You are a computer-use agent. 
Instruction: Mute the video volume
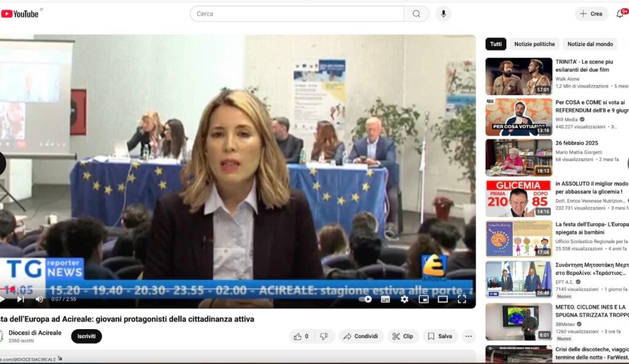(39, 299)
